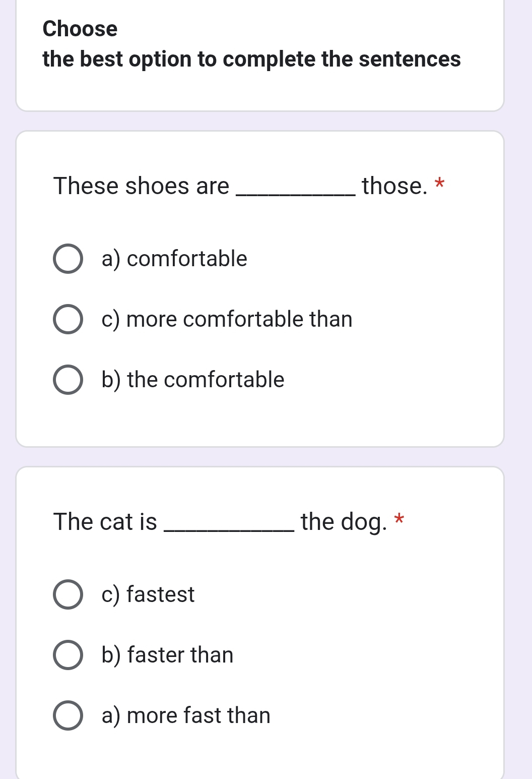Screen dimensions: 532x779
Task: Click the 'c) more comfortable than' label text
Action: pyautogui.click(x=227, y=320)
